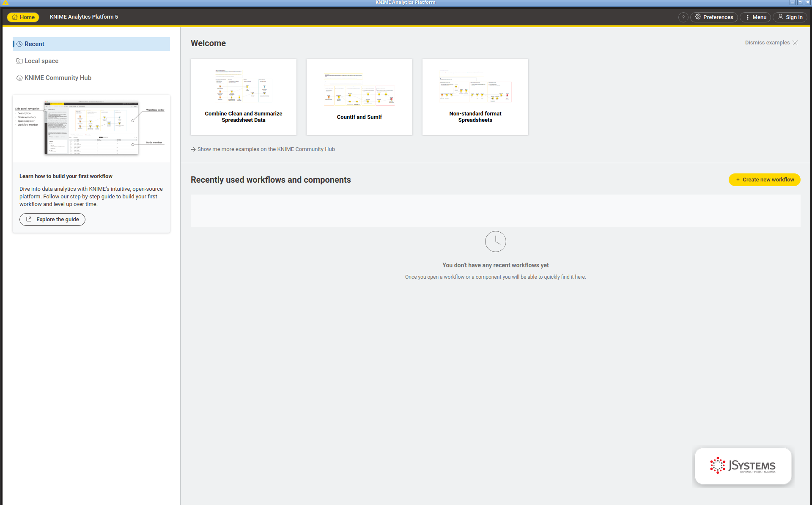Open Non-standard format Spreadsheets example

pos(475,97)
